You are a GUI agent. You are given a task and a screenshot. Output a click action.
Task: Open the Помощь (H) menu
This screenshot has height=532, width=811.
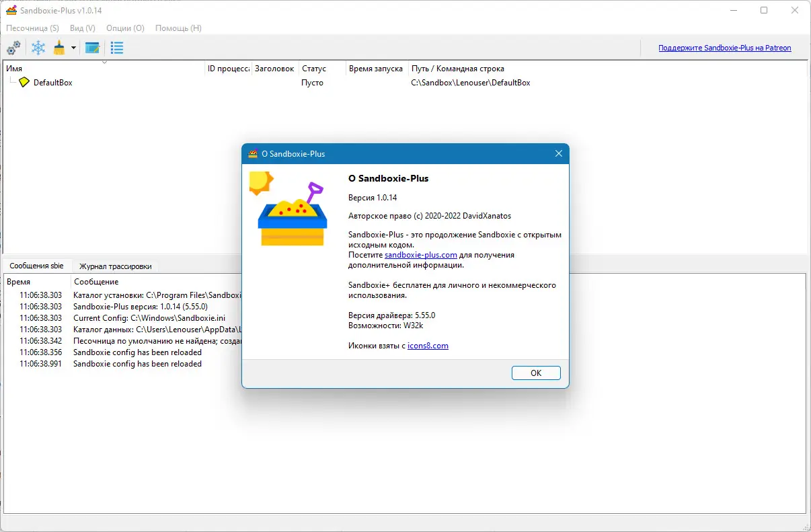[178, 28]
